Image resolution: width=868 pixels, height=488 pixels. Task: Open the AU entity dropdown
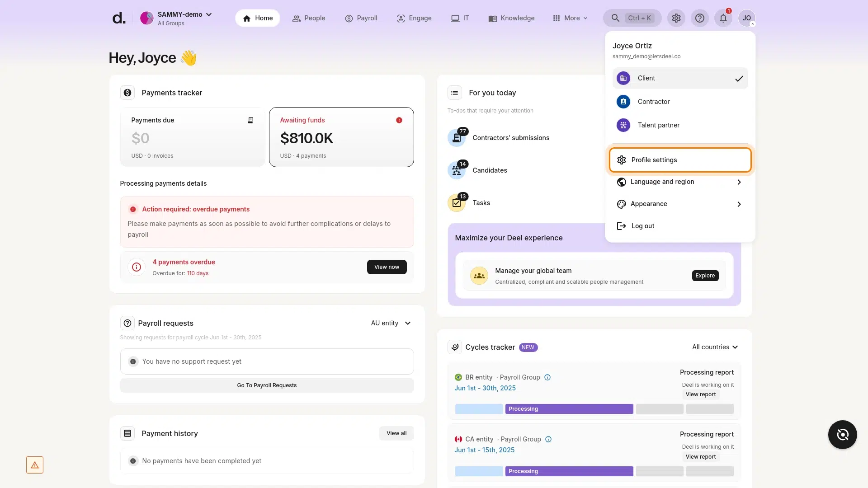pos(391,323)
